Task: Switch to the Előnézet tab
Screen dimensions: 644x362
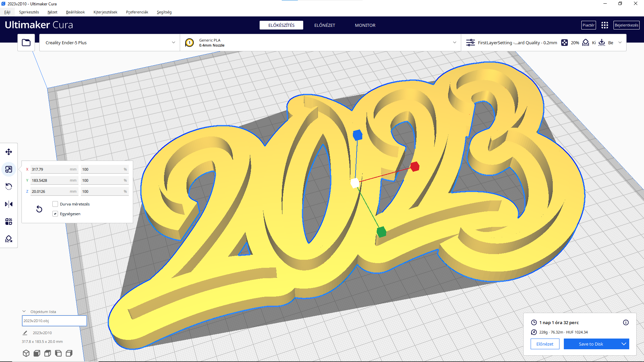Action: tap(324, 25)
